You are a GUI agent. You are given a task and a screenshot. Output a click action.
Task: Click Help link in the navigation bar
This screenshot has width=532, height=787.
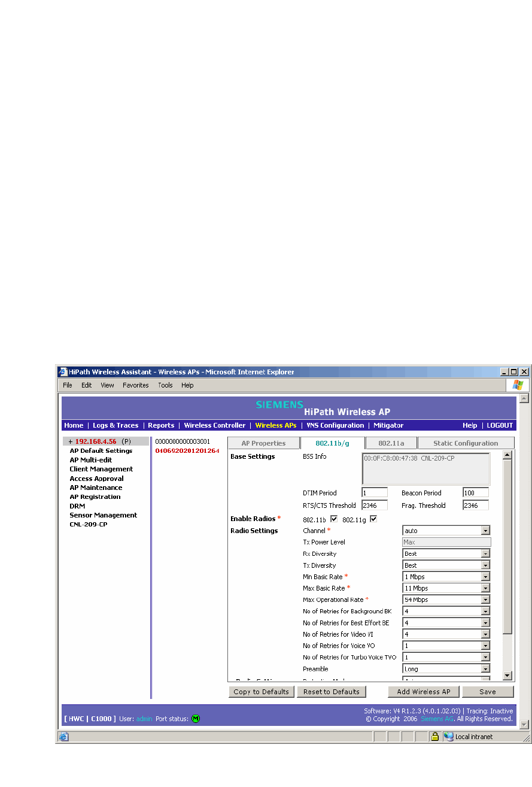(470, 425)
